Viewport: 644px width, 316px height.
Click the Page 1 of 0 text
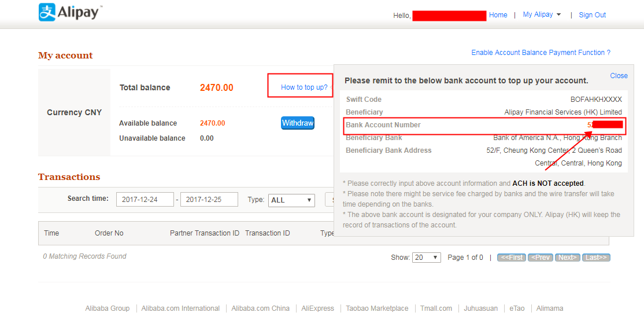click(465, 258)
